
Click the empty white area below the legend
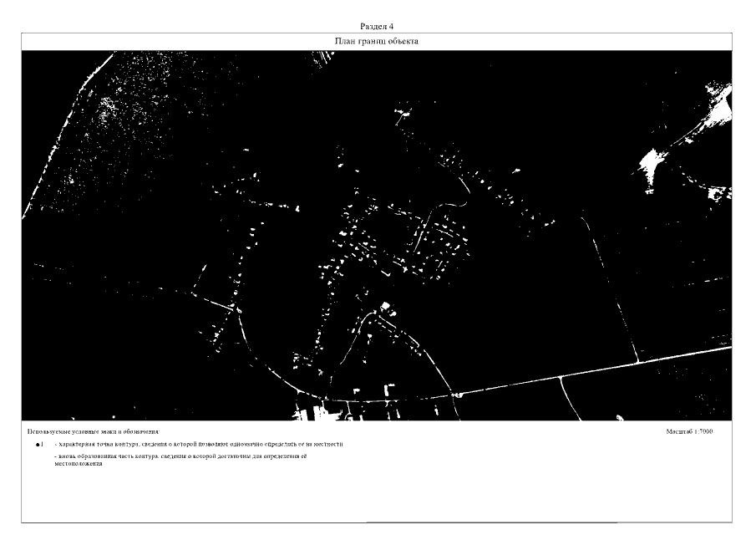click(376, 497)
